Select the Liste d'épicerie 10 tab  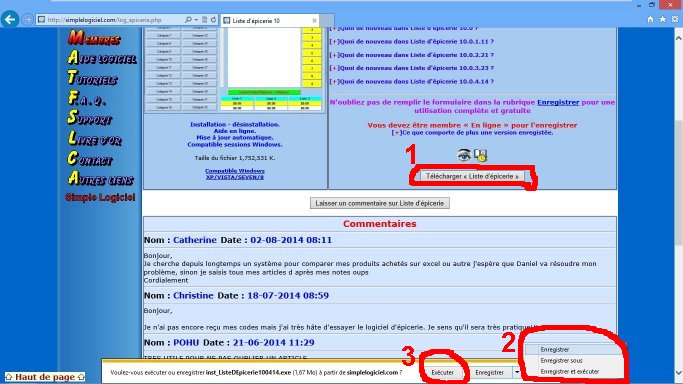click(270, 20)
